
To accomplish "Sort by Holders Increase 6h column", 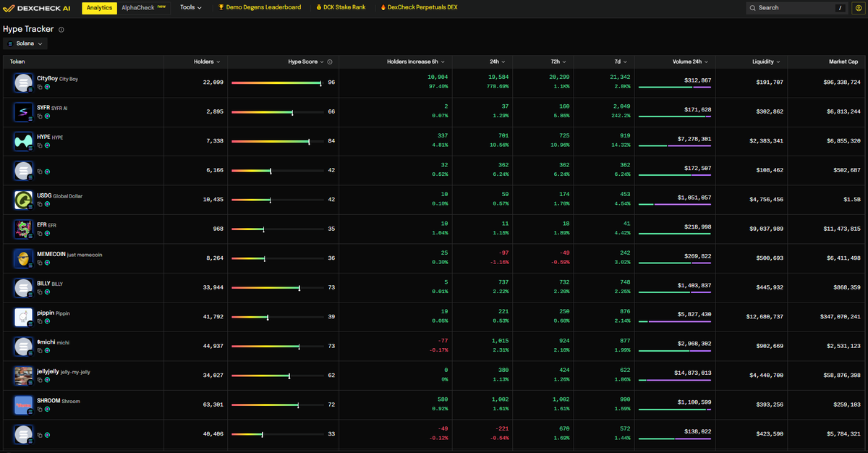I will [416, 62].
